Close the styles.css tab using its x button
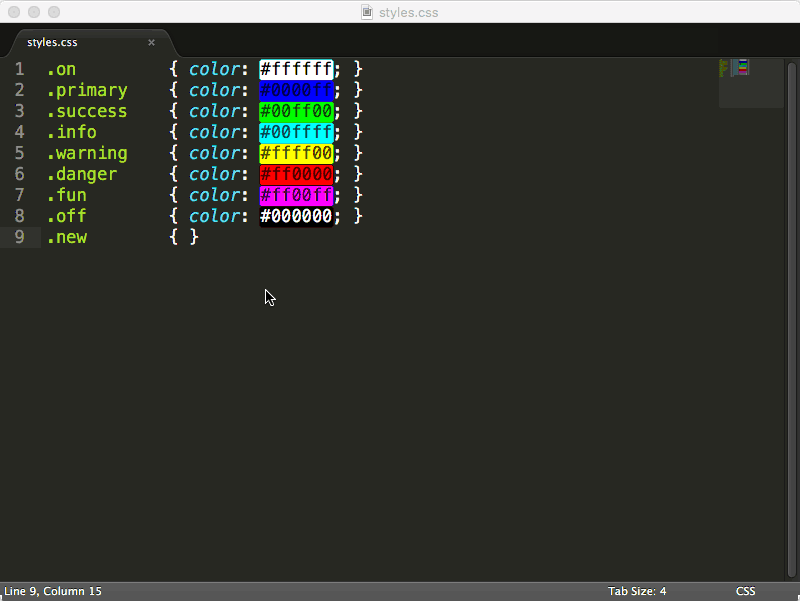Image resolution: width=800 pixels, height=601 pixels. (151, 43)
